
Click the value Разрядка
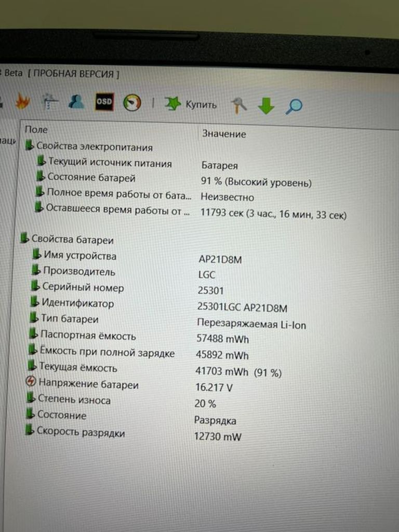[215, 420]
